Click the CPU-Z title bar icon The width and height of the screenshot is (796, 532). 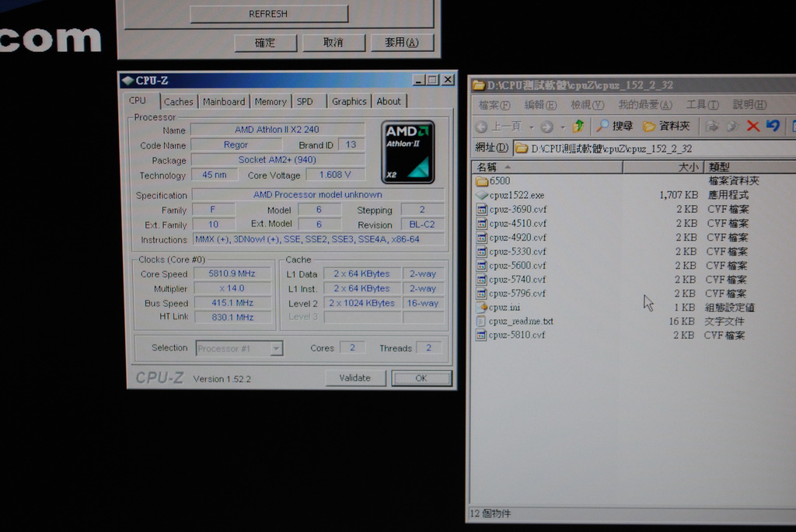[128, 80]
